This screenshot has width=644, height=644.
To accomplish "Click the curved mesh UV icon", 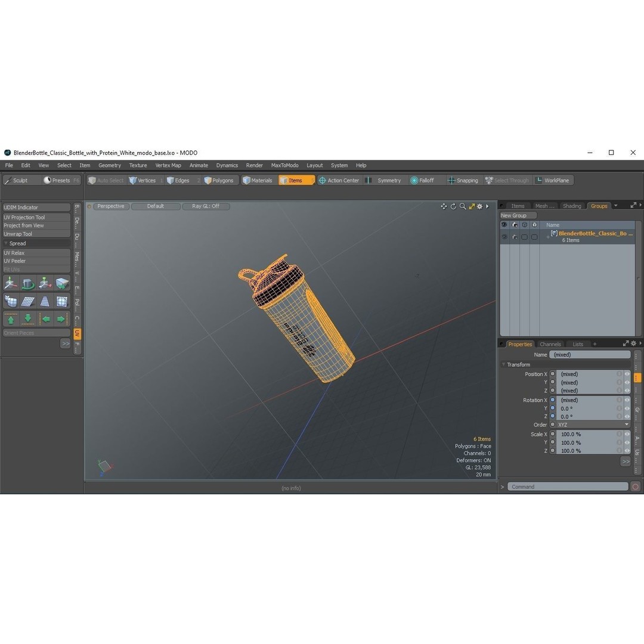I will [x=11, y=302].
